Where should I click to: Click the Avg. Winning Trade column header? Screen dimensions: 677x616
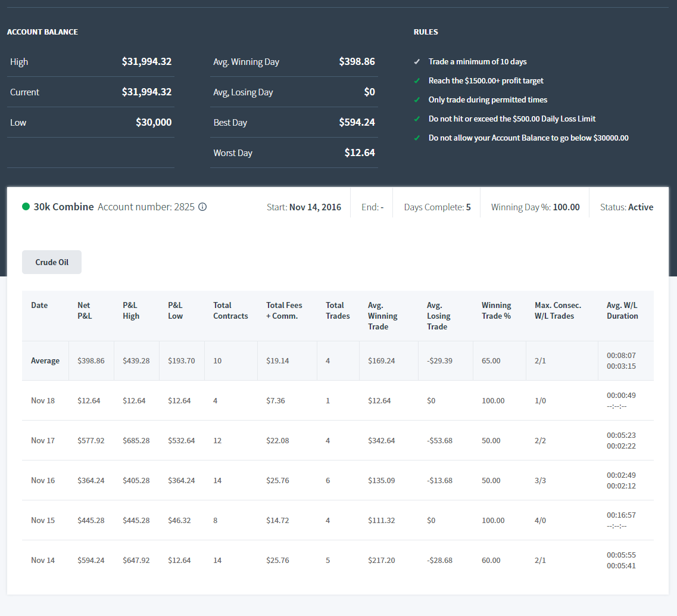coord(382,316)
